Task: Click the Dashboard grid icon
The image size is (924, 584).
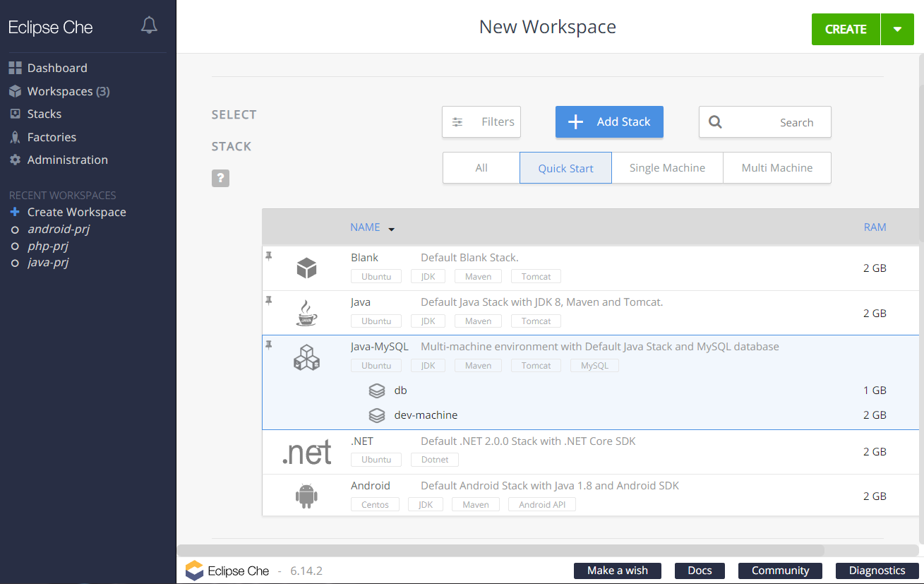Action: (15, 68)
